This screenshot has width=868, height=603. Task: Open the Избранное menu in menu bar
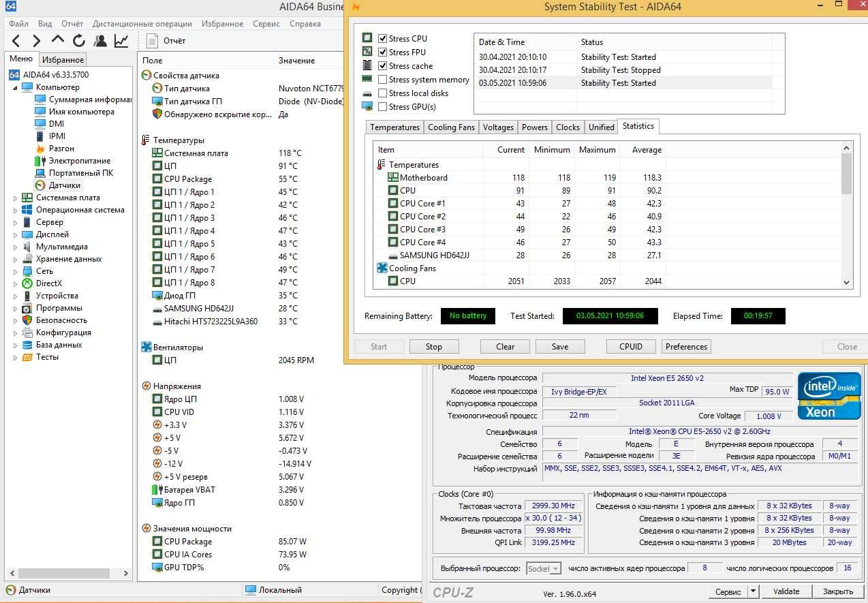coord(222,24)
